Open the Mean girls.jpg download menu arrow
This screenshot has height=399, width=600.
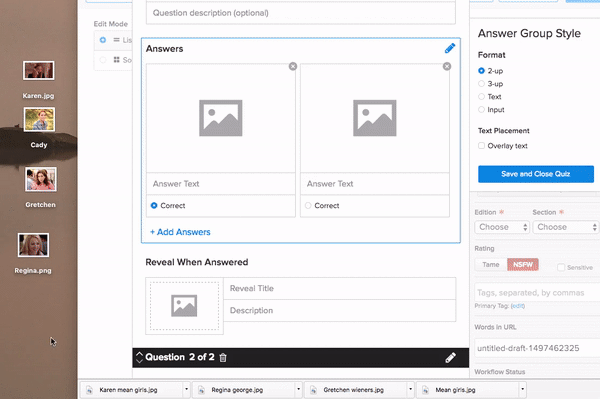coord(522,389)
